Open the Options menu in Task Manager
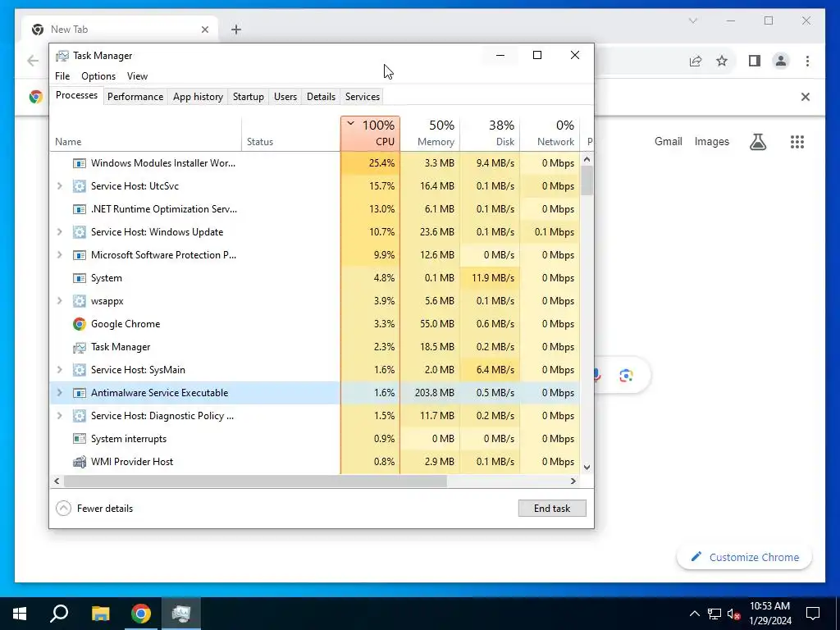The height and width of the screenshot is (630, 840). coord(98,76)
